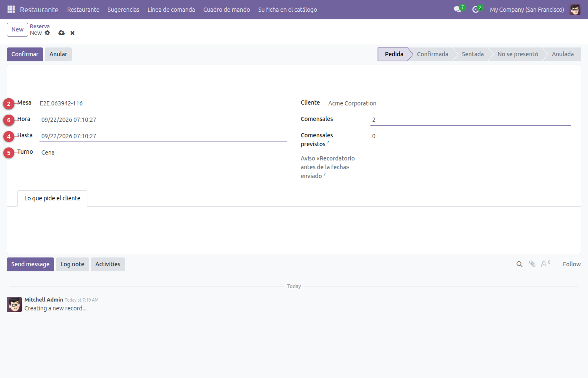The width and height of the screenshot is (588, 378).
Task: Open the user avatar menu in navbar
Action: tap(575, 9)
